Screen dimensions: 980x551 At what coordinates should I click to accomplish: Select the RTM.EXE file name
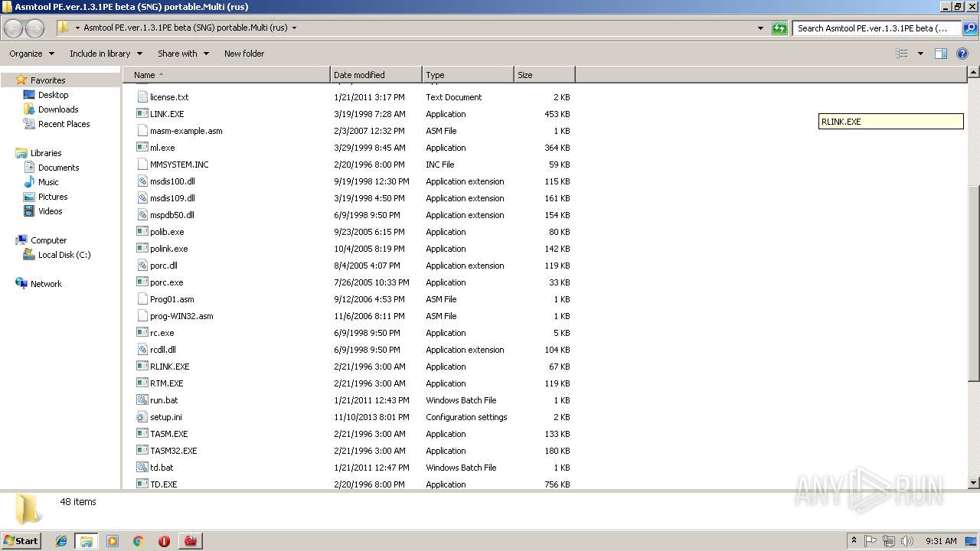(166, 383)
